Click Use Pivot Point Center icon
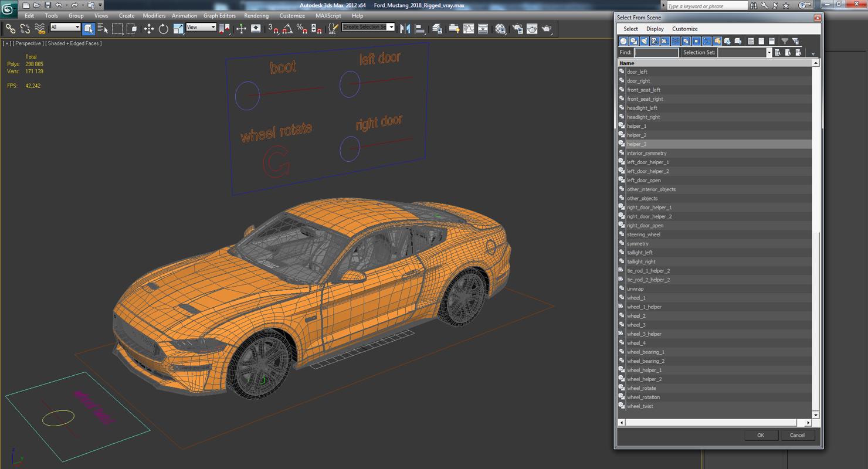 click(225, 29)
